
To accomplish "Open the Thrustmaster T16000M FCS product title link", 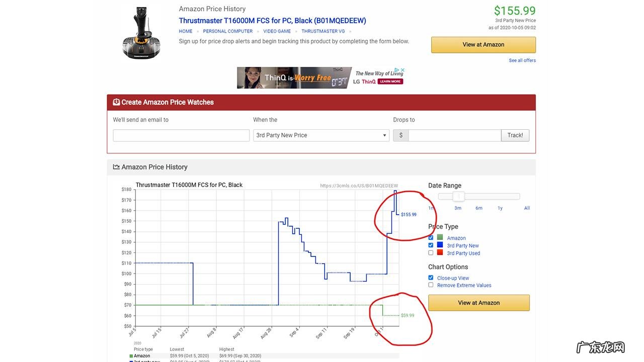I will 273,21.
